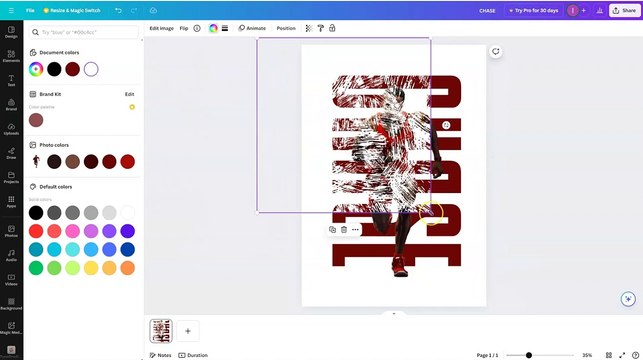Open the user profile avatar
The width and height of the screenshot is (643, 360).
click(x=572, y=11)
